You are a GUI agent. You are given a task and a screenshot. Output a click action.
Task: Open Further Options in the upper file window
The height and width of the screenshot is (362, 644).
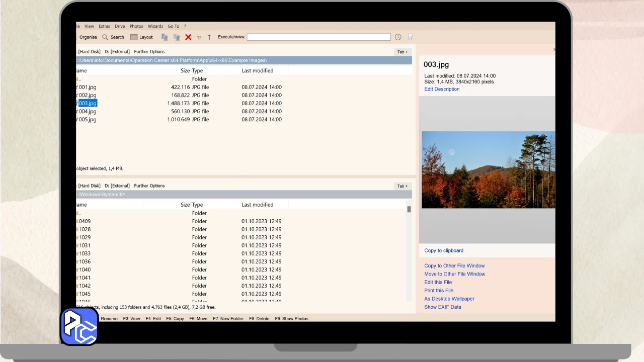point(149,52)
